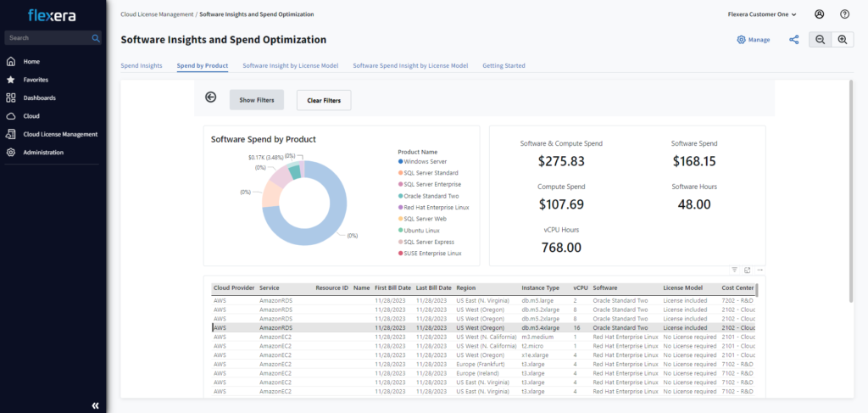
Task: Click the filter icon above the table
Action: click(x=734, y=270)
